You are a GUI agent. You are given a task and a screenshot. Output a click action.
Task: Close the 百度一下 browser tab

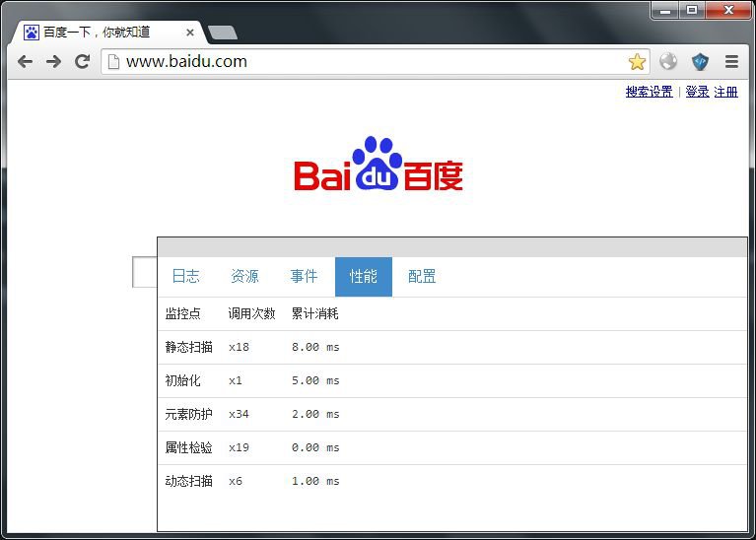[x=190, y=33]
